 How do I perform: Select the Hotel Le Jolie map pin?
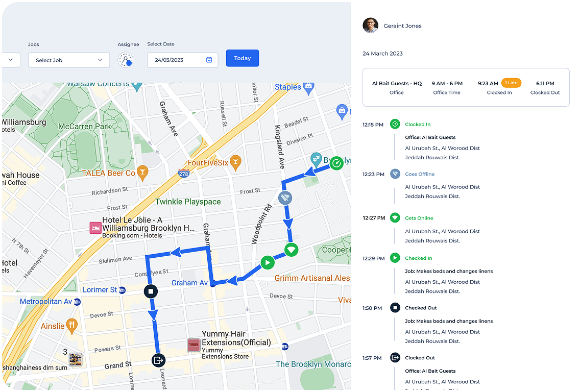tap(95, 228)
